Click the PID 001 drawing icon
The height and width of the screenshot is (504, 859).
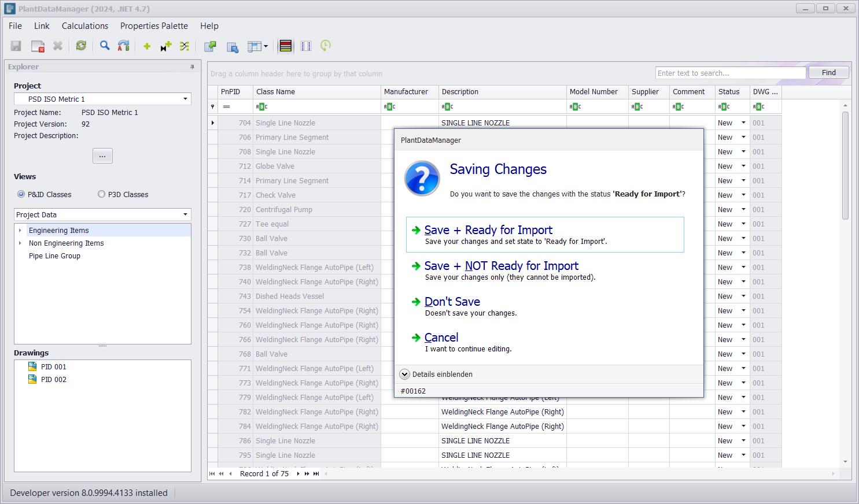click(x=32, y=366)
